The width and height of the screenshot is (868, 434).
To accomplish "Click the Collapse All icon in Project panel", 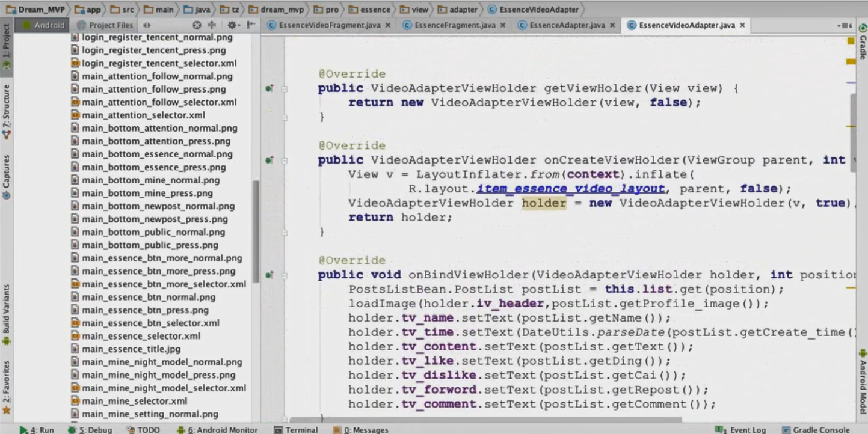I will (212, 25).
